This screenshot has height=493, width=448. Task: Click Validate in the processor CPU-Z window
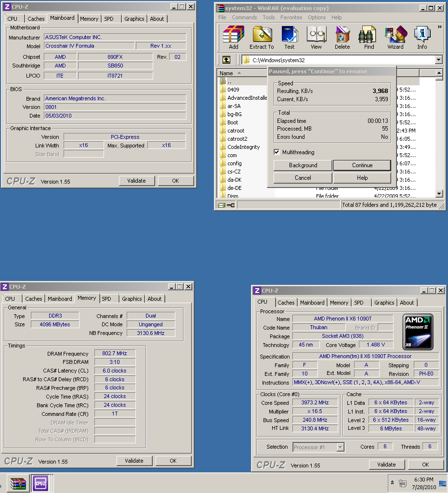click(x=386, y=465)
